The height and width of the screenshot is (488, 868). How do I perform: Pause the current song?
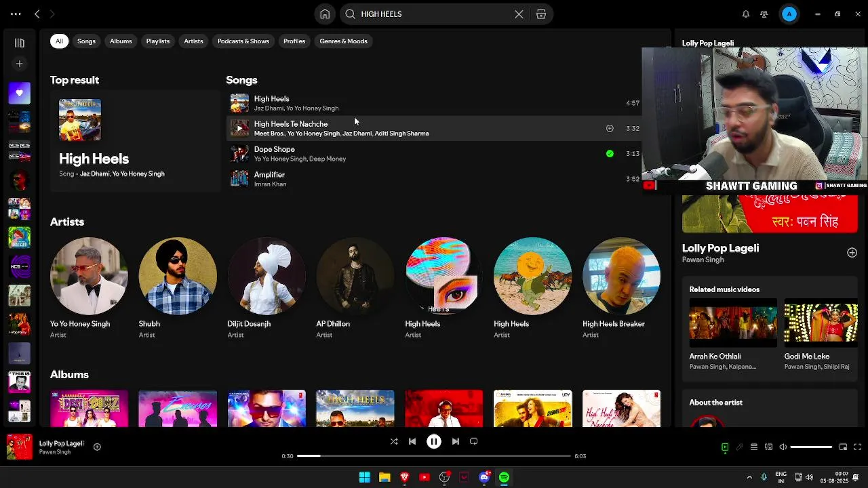pyautogui.click(x=434, y=441)
